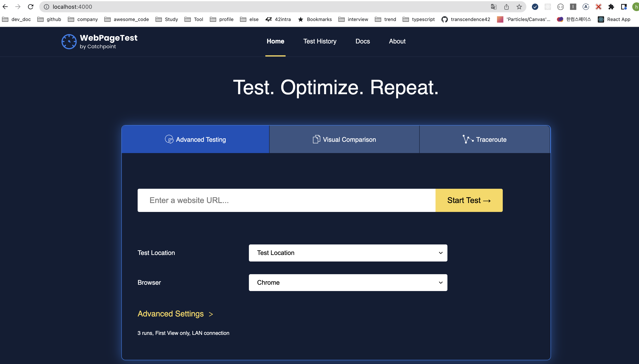Expand Advanced Settings section
This screenshot has width=639, height=364.
(175, 314)
